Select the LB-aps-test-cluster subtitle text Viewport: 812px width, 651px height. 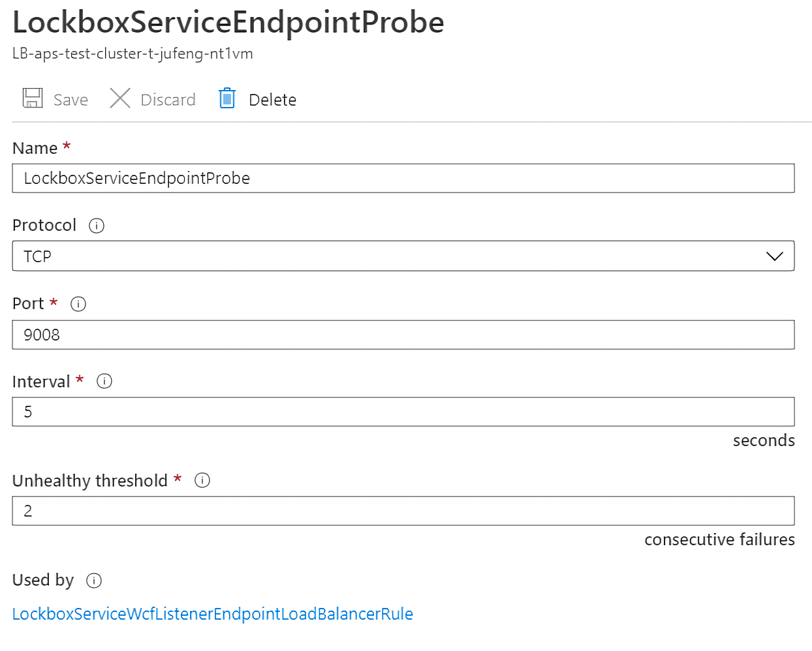pyautogui.click(x=133, y=53)
